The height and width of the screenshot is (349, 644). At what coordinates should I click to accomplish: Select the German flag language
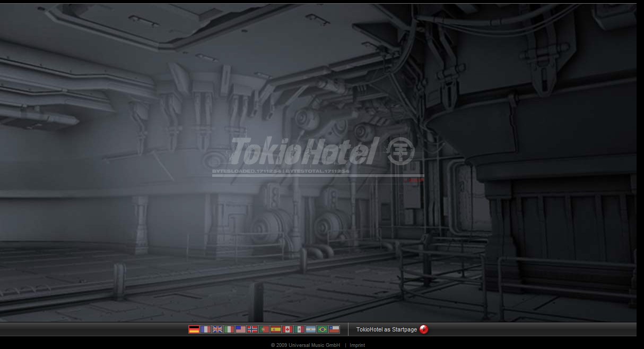(x=194, y=329)
